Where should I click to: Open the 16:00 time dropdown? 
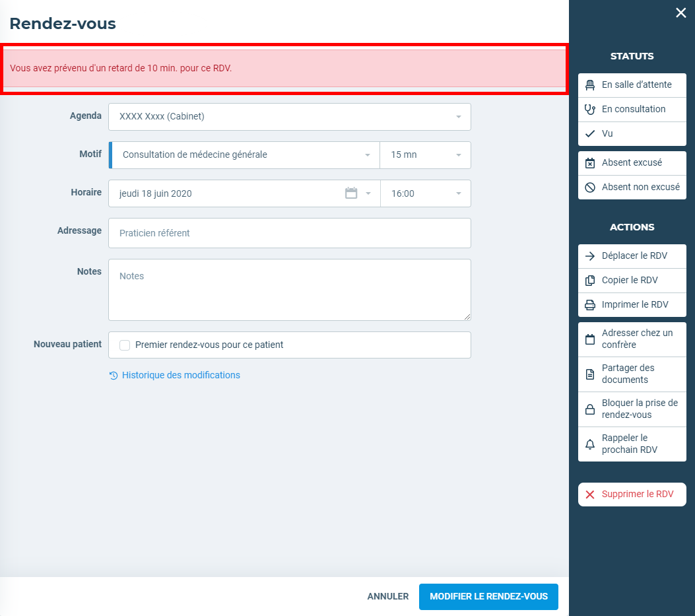[425, 193]
